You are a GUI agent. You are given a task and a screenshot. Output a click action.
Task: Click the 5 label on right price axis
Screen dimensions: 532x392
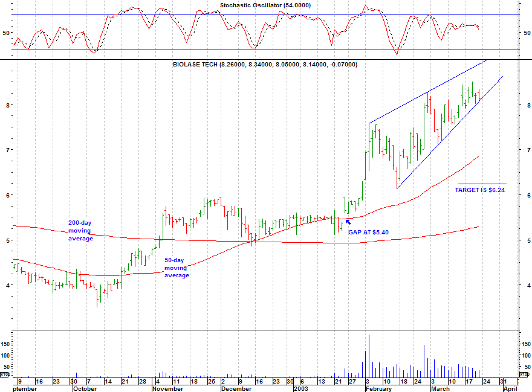529,241
